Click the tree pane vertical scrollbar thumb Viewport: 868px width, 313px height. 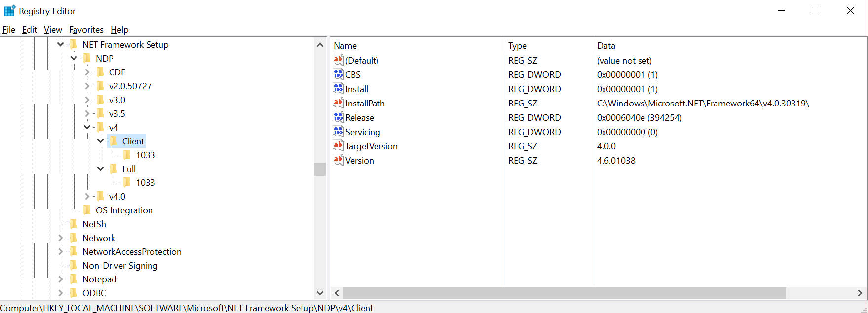(x=320, y=169)
